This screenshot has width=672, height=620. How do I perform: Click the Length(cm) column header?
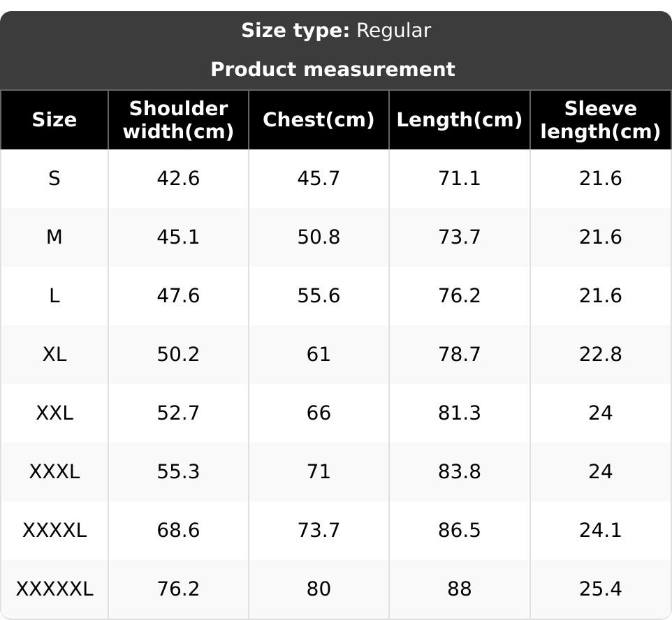(459, 119)
